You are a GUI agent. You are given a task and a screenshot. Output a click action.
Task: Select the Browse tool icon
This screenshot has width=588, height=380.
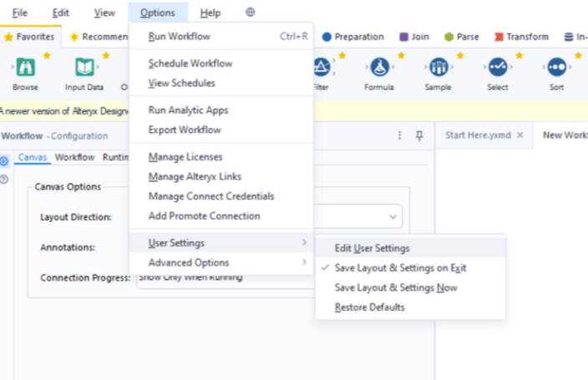(x=26, y=68)
